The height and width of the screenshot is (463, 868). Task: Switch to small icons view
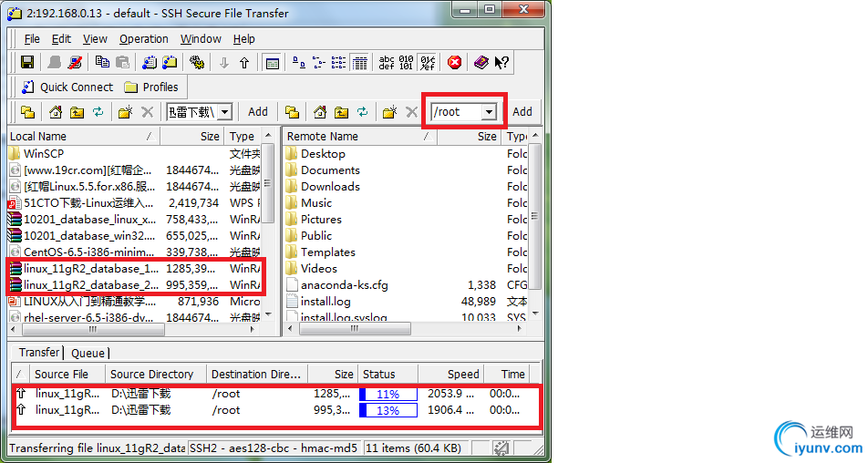(319, 63)
